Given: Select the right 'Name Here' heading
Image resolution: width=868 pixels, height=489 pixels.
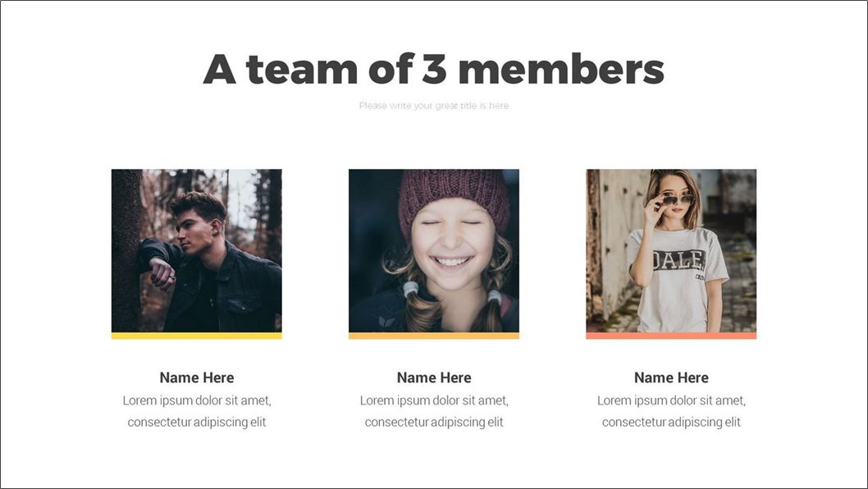Looking at the screenshot, I should pos(671,377).
